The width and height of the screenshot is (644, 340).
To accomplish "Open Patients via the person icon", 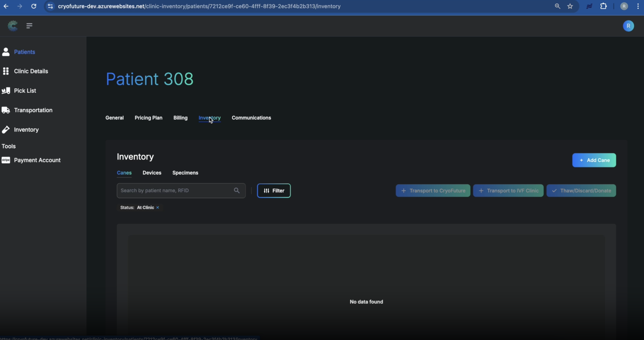I will (6, 52).
